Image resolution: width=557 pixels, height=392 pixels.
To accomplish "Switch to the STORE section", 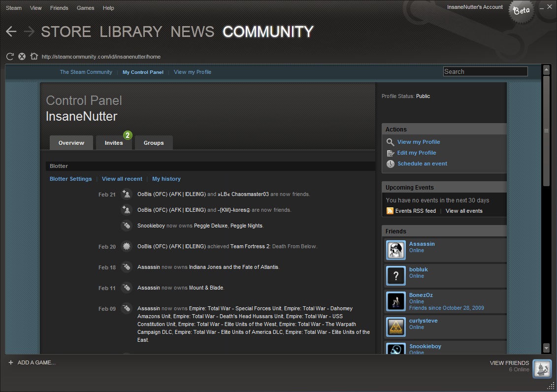I will pyautogui.click(x=66, y=32).
